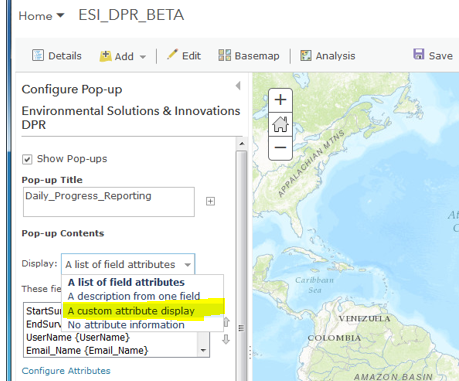The width and height of the screenshot is (459, 381).
Task: Toggle the Show Pop-ups checkbox
Action: tap(27, 159)
